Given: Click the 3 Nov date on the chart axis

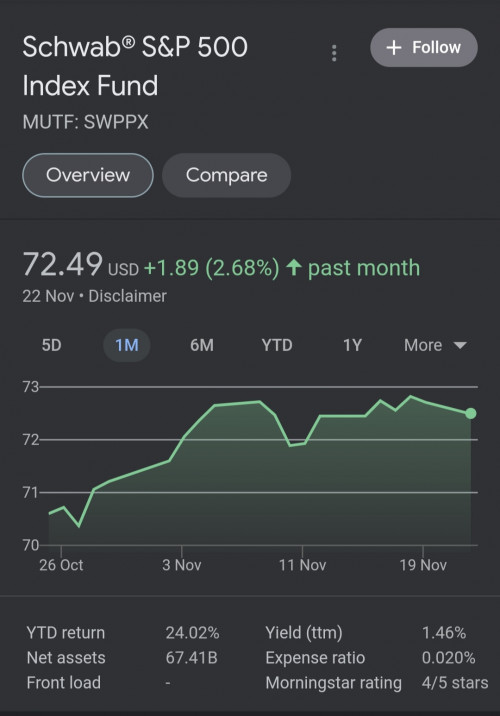Looking at the screenshot, I should click(x=182, y=565).
